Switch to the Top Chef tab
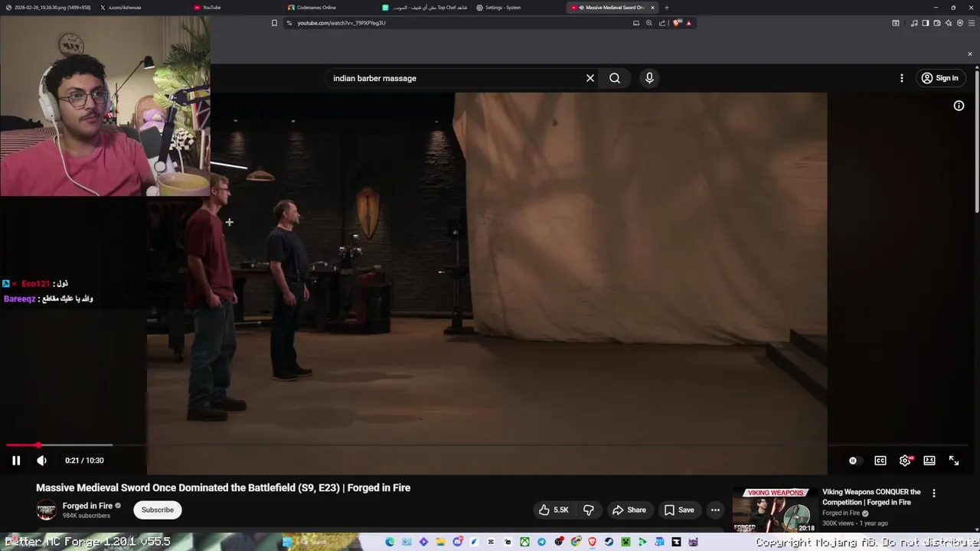This screenshot has height=551, width=980. coord(425,8)
